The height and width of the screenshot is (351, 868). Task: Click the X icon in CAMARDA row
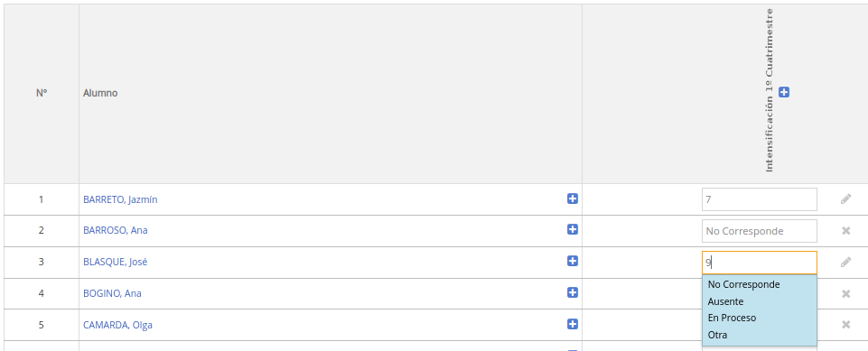point(845,325)
